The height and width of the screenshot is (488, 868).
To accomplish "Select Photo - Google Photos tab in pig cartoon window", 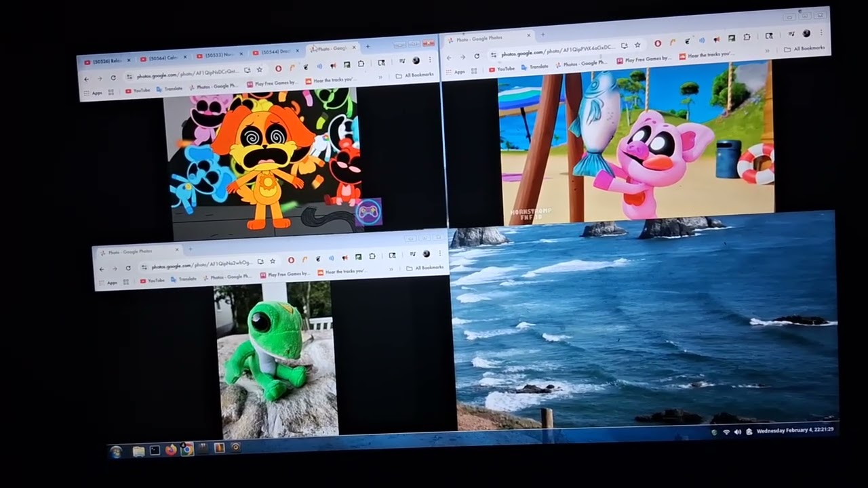I will pyautogui.click(x=490, y=37).
